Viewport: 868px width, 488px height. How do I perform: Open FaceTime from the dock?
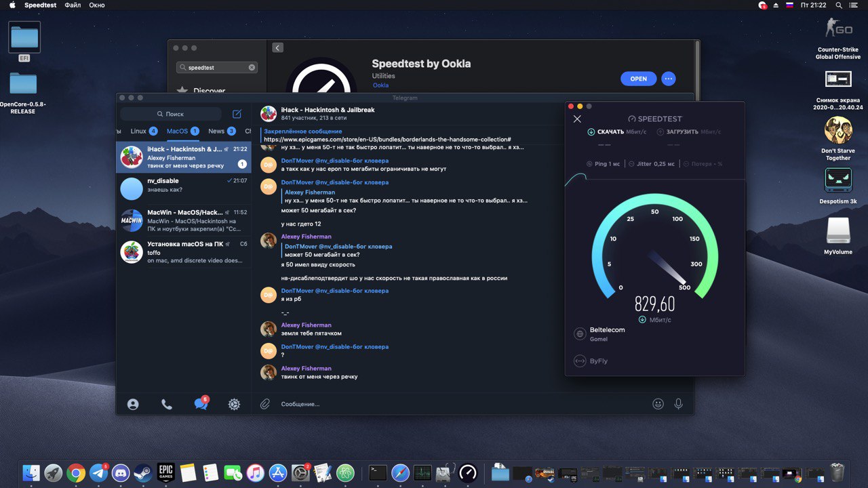click(233, 472)
